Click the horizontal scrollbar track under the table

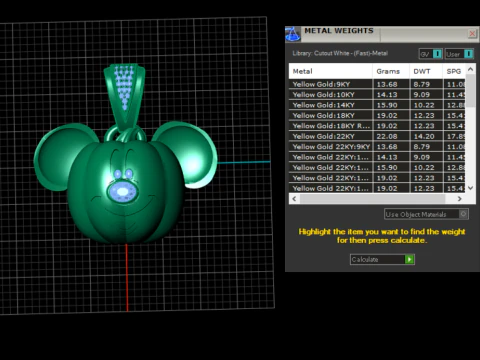(372, 199)
